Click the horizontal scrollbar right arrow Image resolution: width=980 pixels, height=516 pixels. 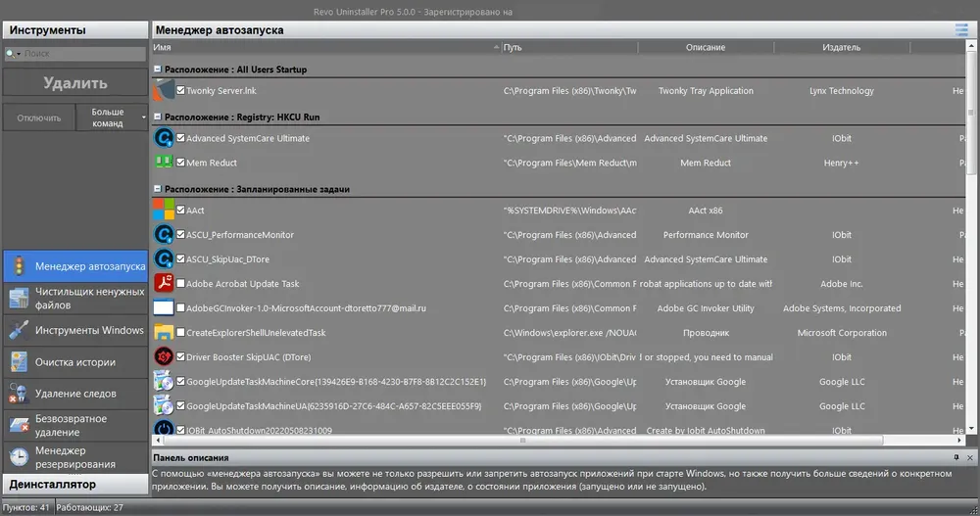(x=960, y=441)
